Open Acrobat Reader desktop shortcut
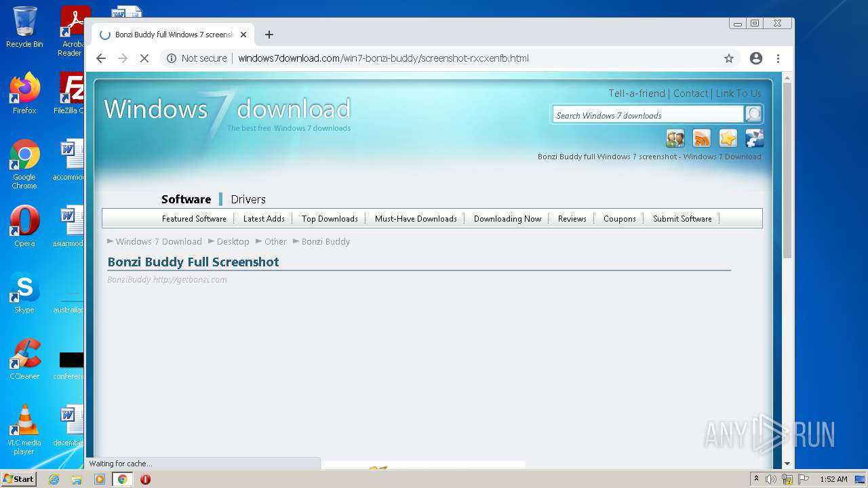868x488 pixels. click(72, 30)
